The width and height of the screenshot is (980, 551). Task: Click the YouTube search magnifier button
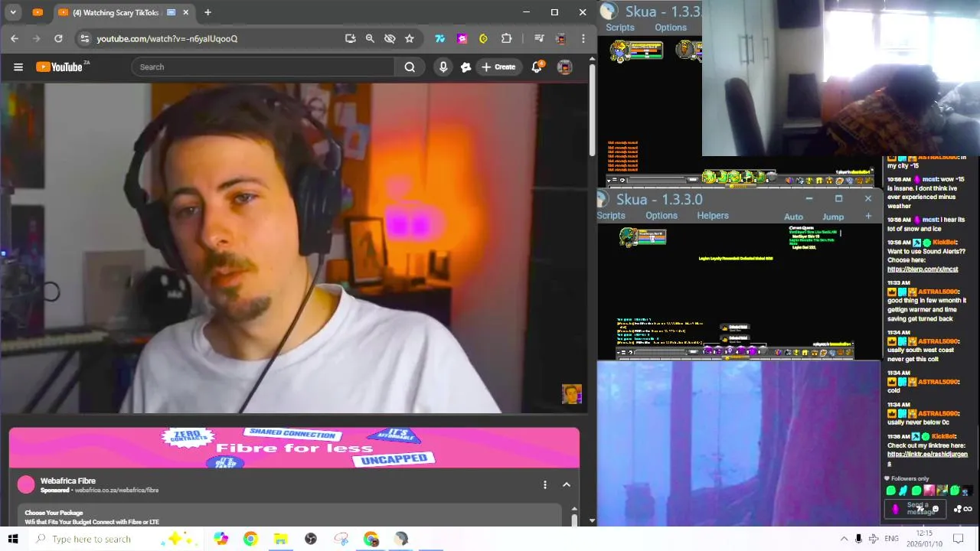pos(410,67)
